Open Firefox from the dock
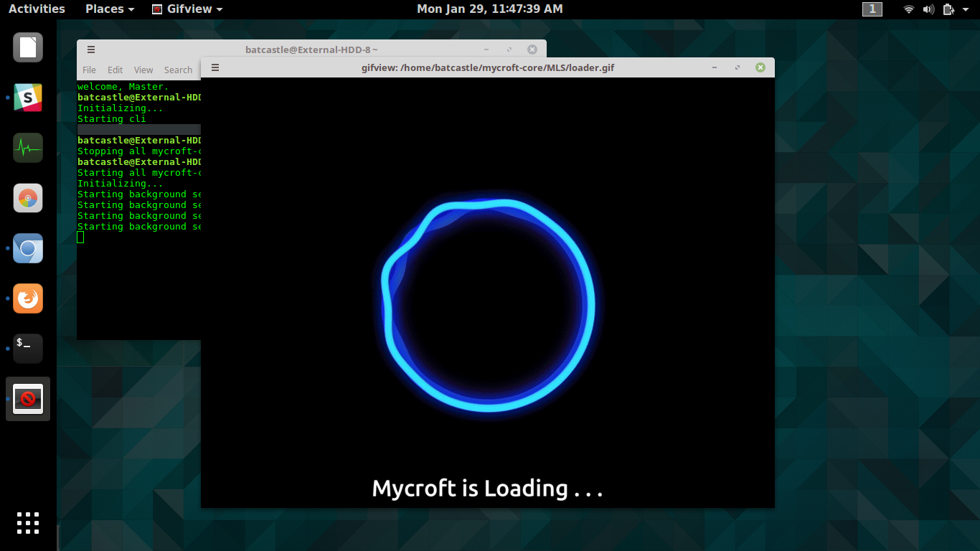 pyautogui.click(x=28, y=298)
